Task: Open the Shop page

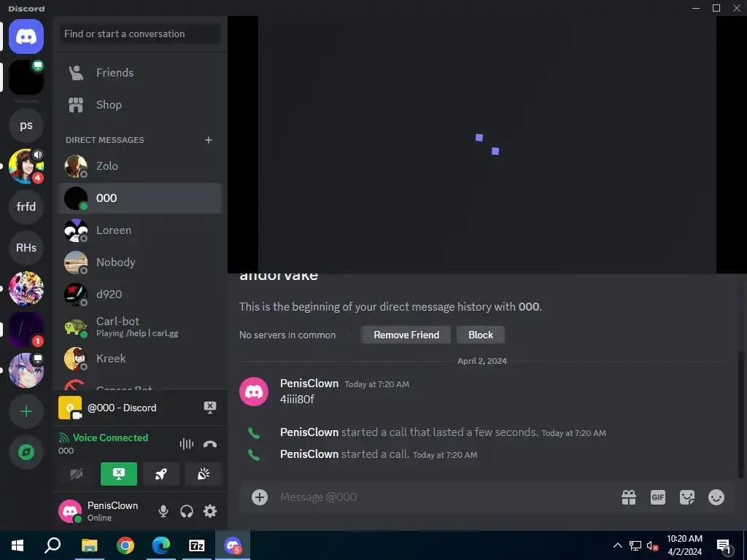Action: pyautogui.click(x=140, y=105)
